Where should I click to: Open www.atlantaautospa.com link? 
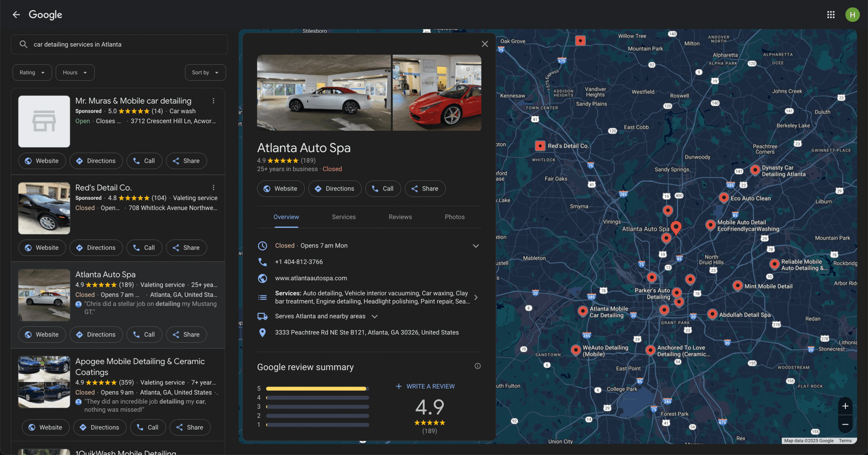pyautogui.click(x=311, y=278)
